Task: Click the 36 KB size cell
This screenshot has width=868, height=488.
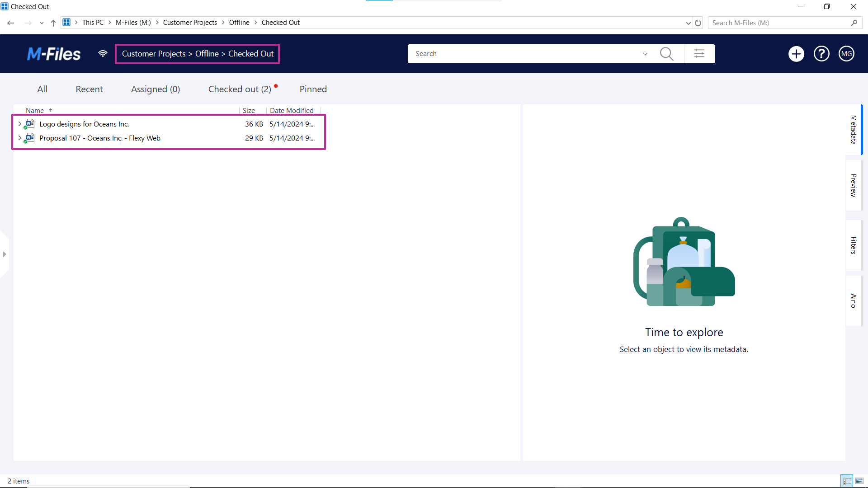Action: coord(254,124)
